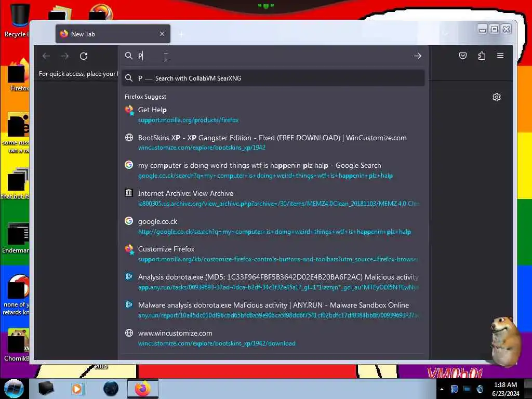
Task: Search P with CollabVM SearXNG
Action: [273, 78]
